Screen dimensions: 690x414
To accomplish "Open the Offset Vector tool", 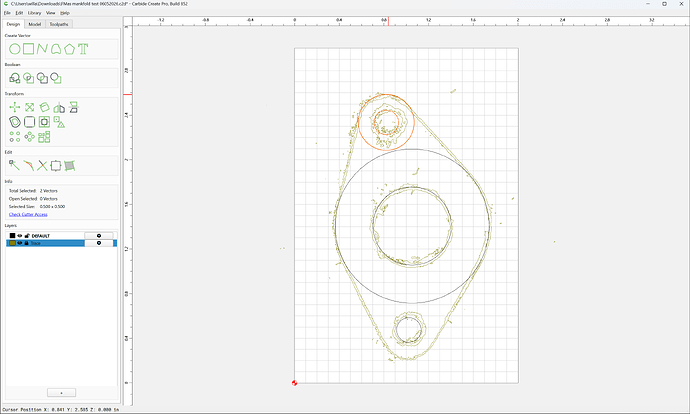I will tap(15, 122).
